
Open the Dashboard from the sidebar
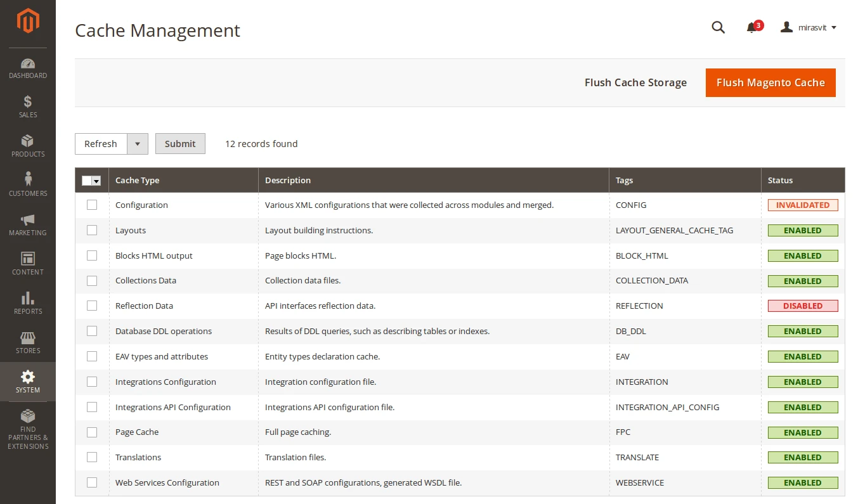pyautogui.click(x=27, y=67)
